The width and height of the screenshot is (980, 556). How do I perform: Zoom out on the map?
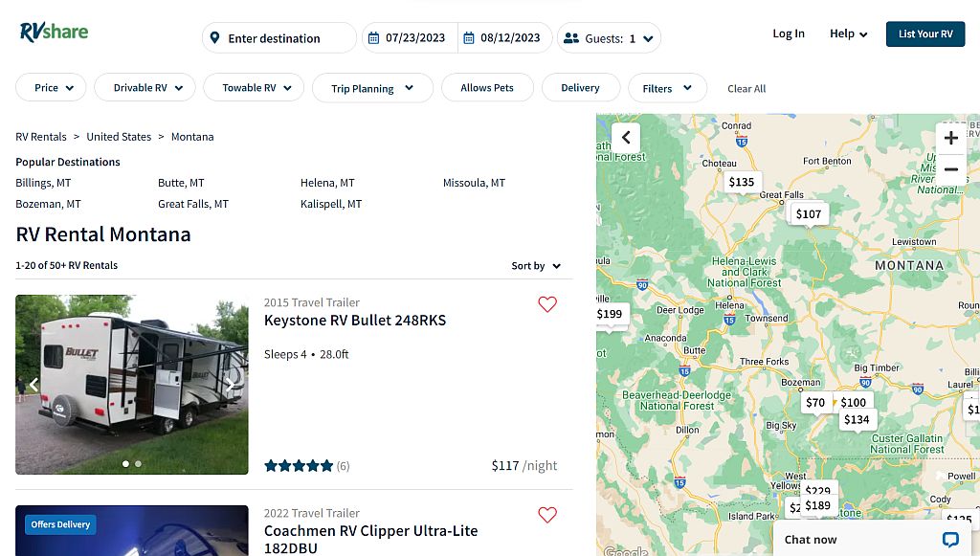950,169
